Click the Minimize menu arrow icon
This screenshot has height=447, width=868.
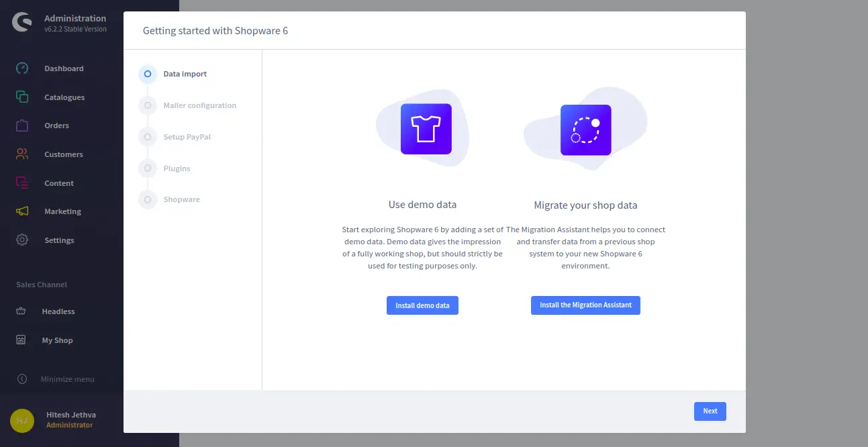21,379
